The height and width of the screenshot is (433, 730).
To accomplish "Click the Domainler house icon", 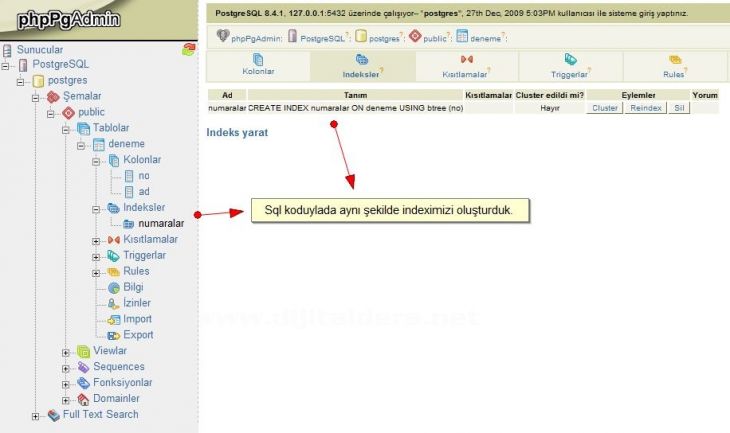I will [83, 399].
